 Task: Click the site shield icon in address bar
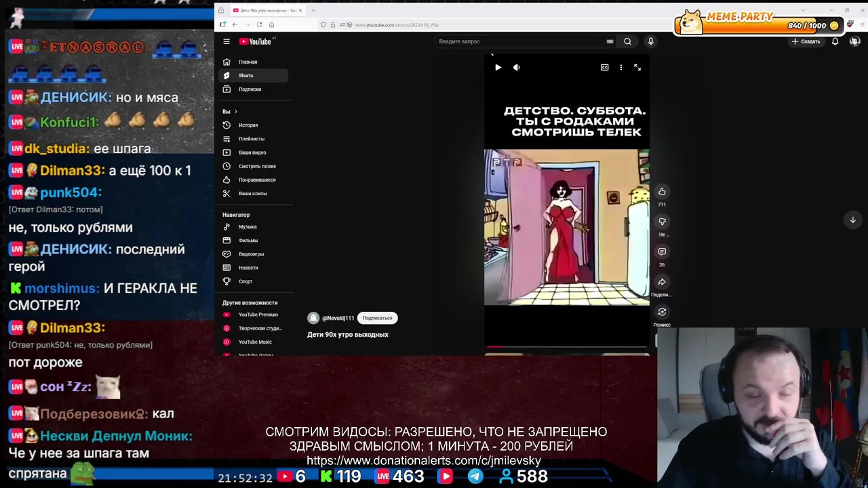(323, 24)
